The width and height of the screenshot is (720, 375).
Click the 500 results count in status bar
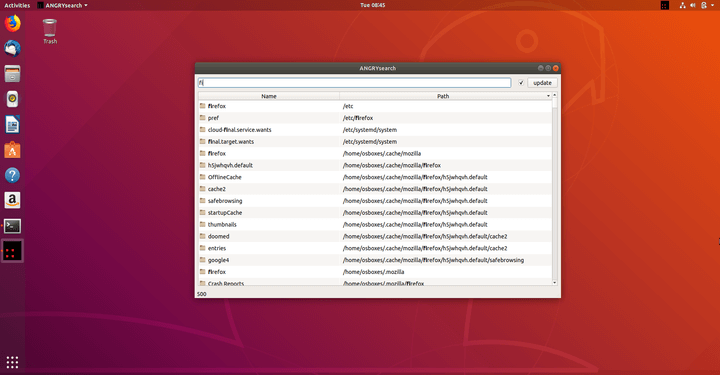[x=202, y=294]
